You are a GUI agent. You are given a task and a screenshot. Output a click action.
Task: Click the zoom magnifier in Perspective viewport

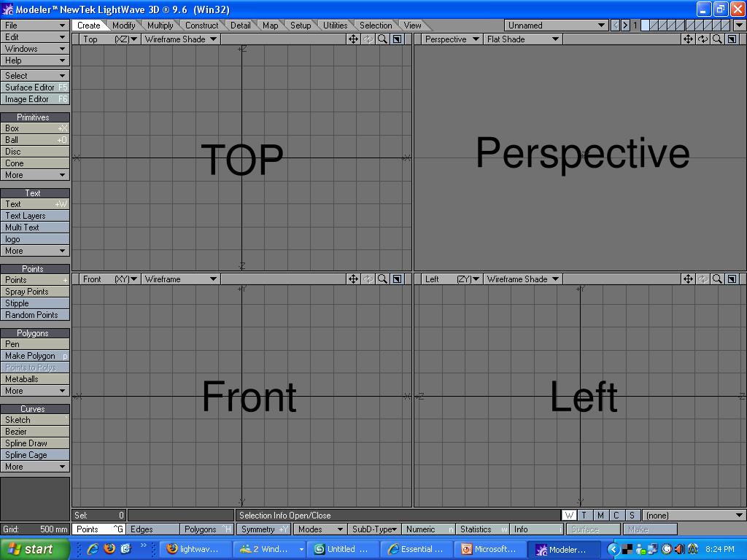[x=717, y=39]
